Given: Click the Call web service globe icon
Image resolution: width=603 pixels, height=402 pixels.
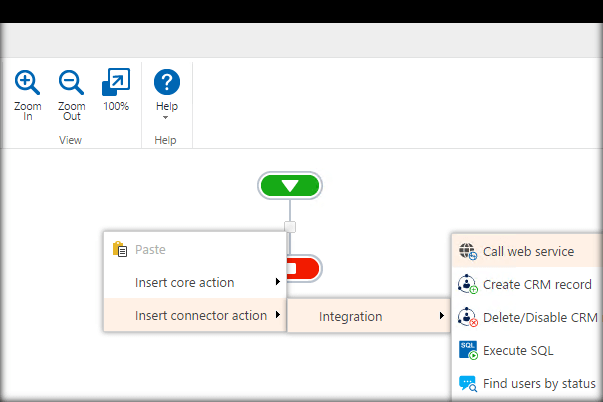Looking at the screenshot, I should point(467,251).
